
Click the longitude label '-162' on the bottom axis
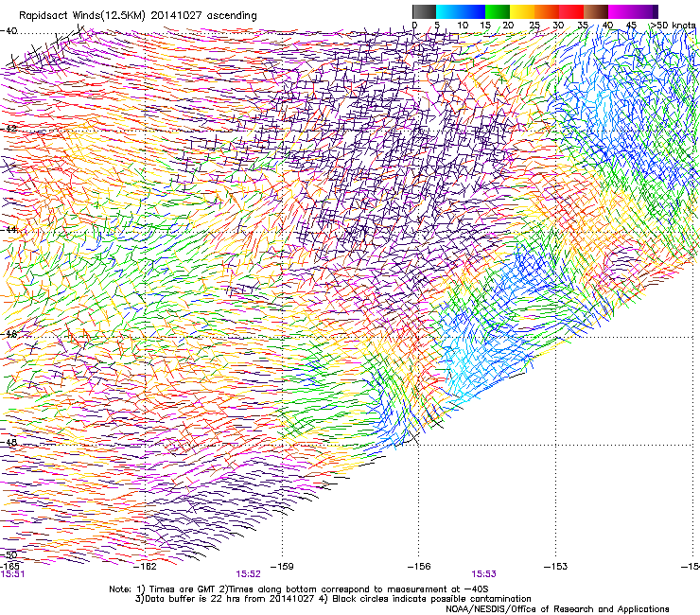(x=146, y=567)
